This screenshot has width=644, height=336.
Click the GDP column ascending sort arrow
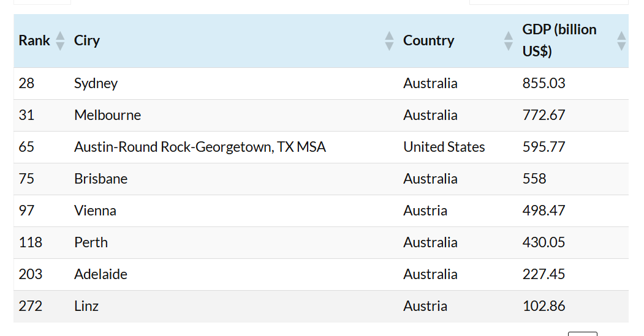coord(621,35)
